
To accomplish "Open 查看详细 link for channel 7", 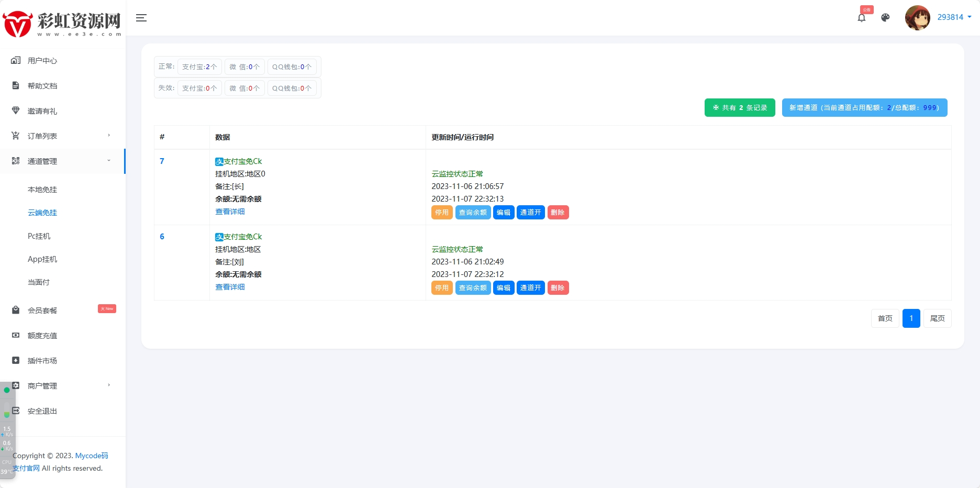I will pyautogui.click(x=230, y=212).
